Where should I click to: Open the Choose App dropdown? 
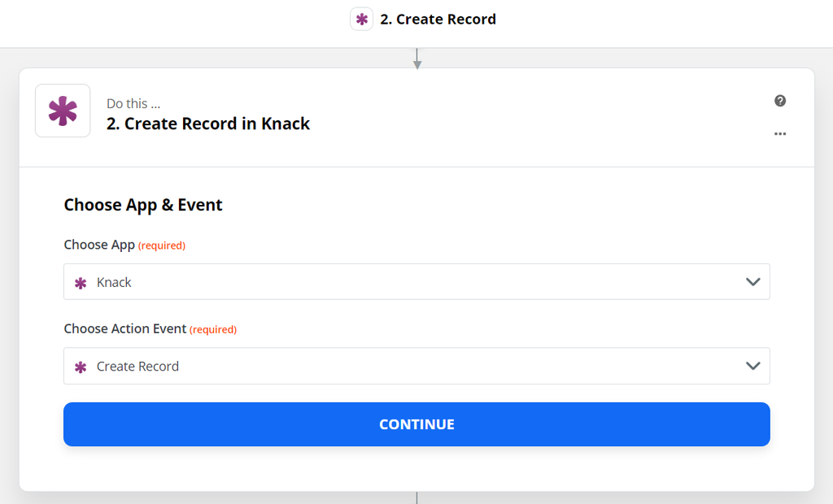[416, 281]
